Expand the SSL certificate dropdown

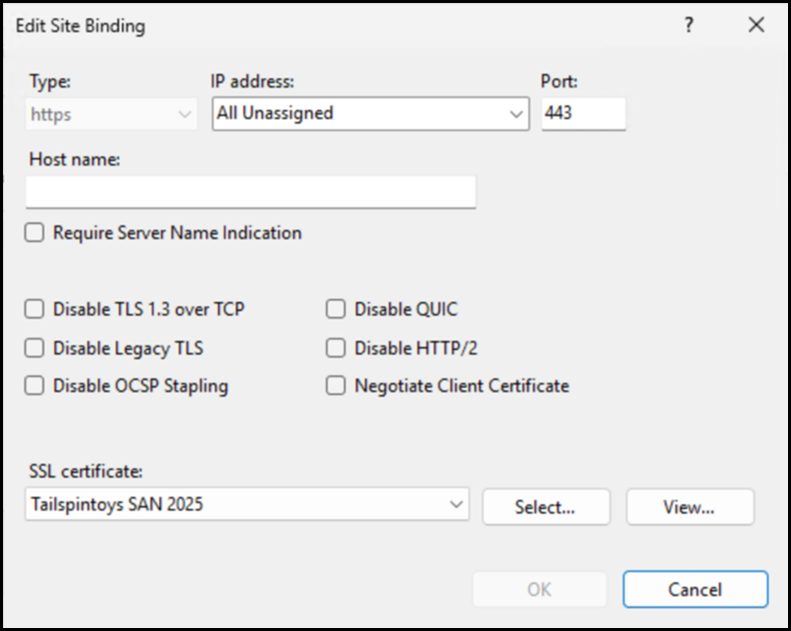[457, 505]
